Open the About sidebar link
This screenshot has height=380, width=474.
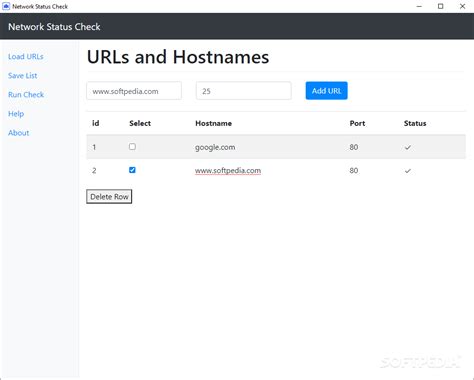coord(19,133)
